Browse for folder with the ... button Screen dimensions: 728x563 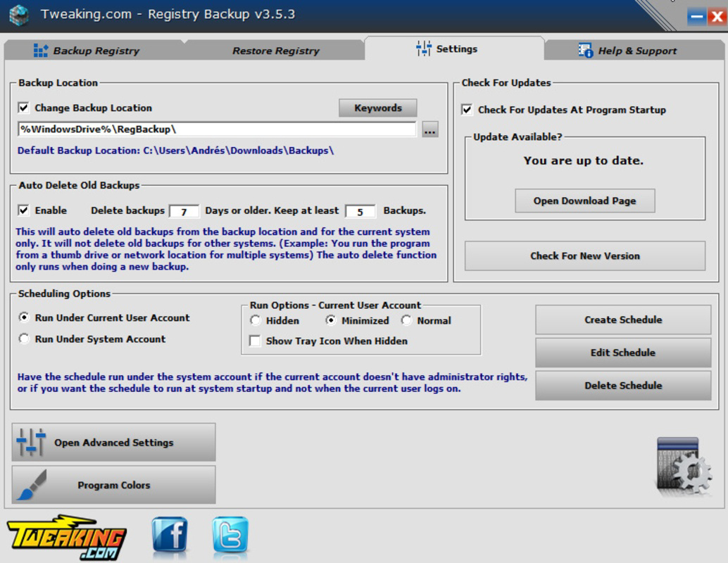tap(430, 129)
